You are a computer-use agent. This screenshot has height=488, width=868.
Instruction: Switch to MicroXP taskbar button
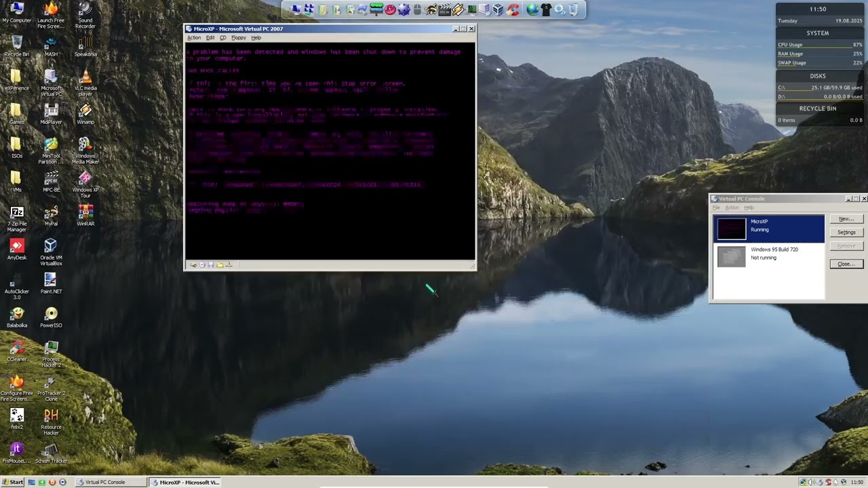184,482
